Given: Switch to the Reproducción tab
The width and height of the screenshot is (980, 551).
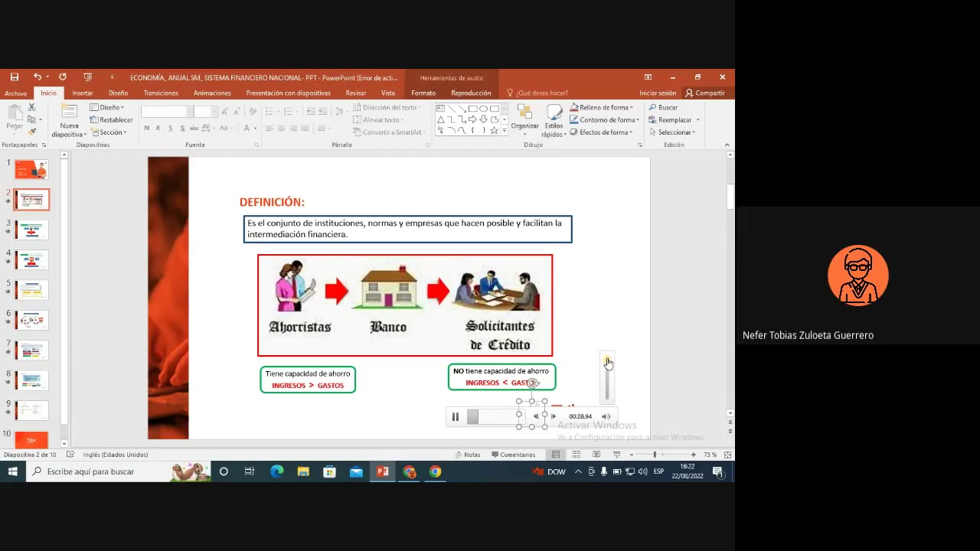Looking at the screenshot, I should [471, 93].
